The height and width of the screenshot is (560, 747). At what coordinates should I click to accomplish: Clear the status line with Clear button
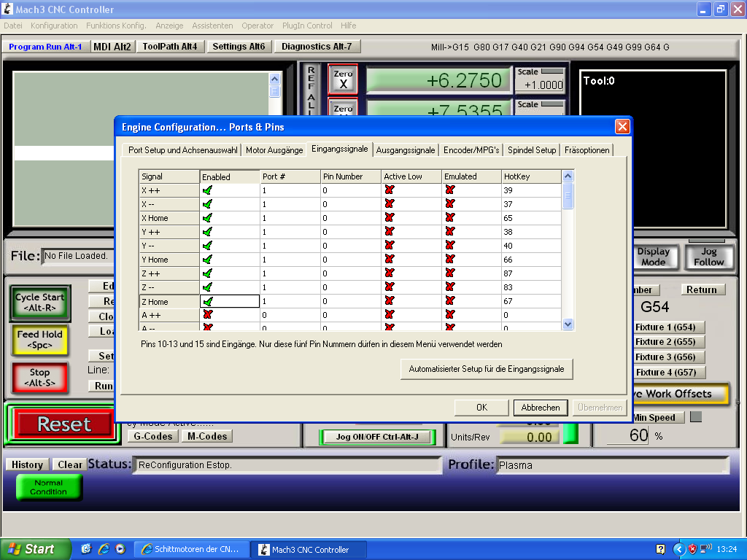click(69, 464)
